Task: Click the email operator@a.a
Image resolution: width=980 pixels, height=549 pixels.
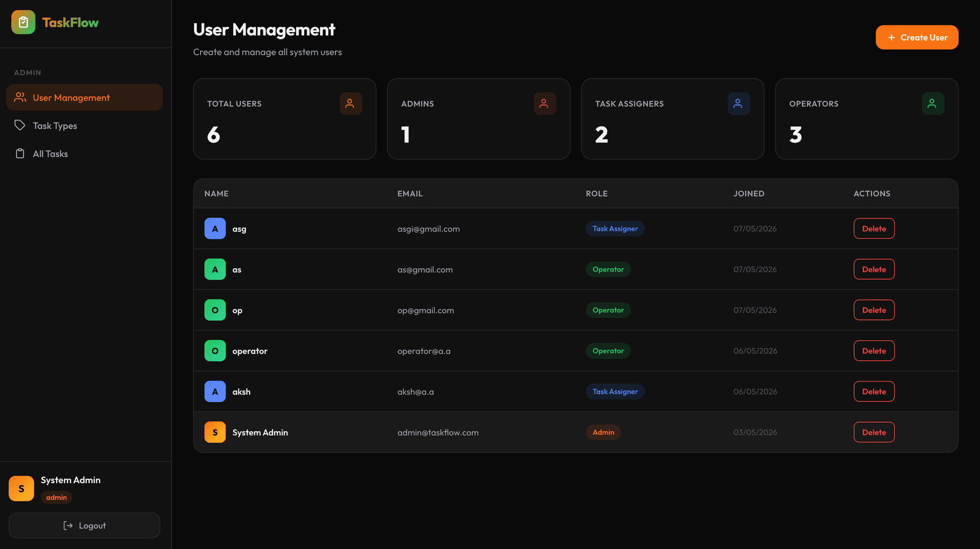Action: point(424,352)
